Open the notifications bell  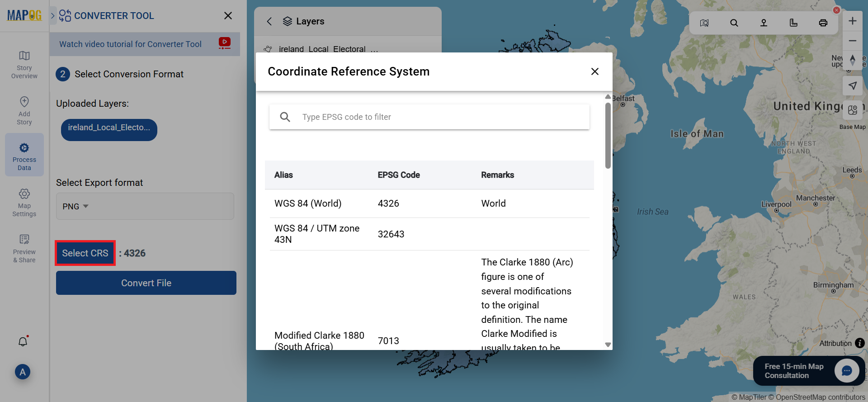[23, 341]
